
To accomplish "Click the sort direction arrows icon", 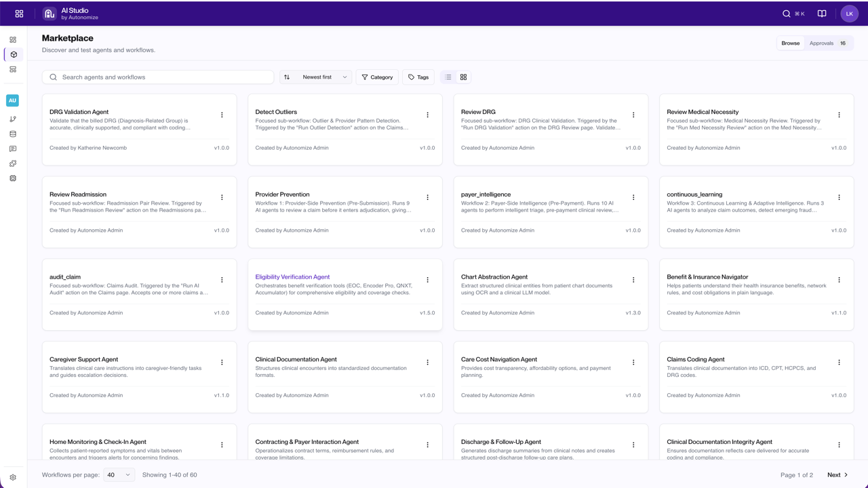I will (x=287, y=77).
